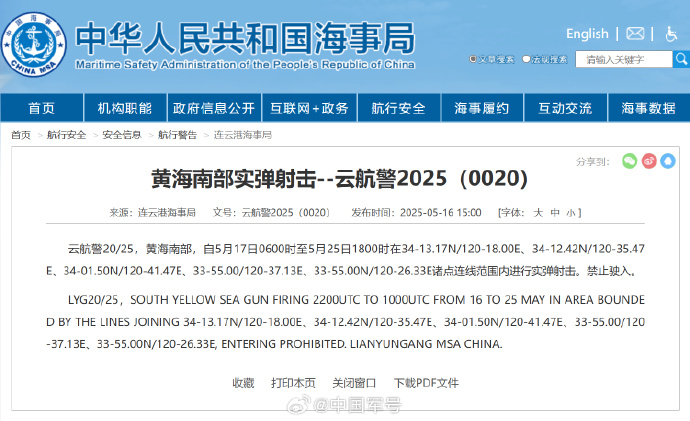Set font size to 中
This screenshot has width=690, height=421.
(x=555, y=213)
